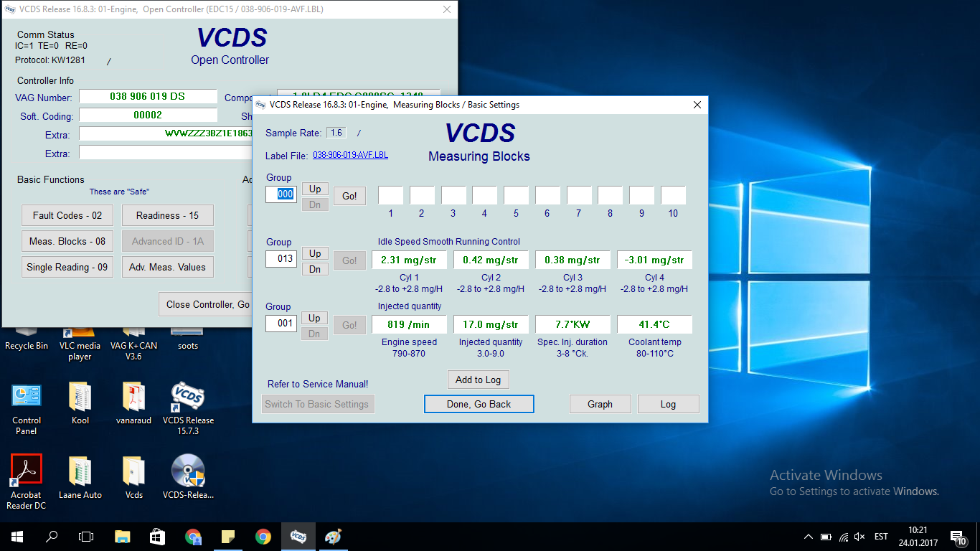The image size is (980, 551).
Task: Switch to VCDS taskbar button
Action: [x=298, y=536]
